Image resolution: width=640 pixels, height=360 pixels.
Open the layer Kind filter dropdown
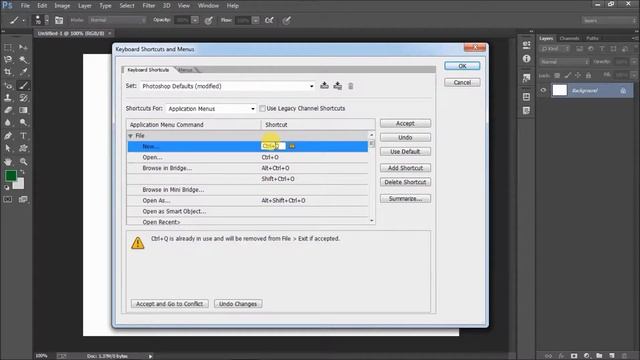pyautogui.click(x=555, y=49)
